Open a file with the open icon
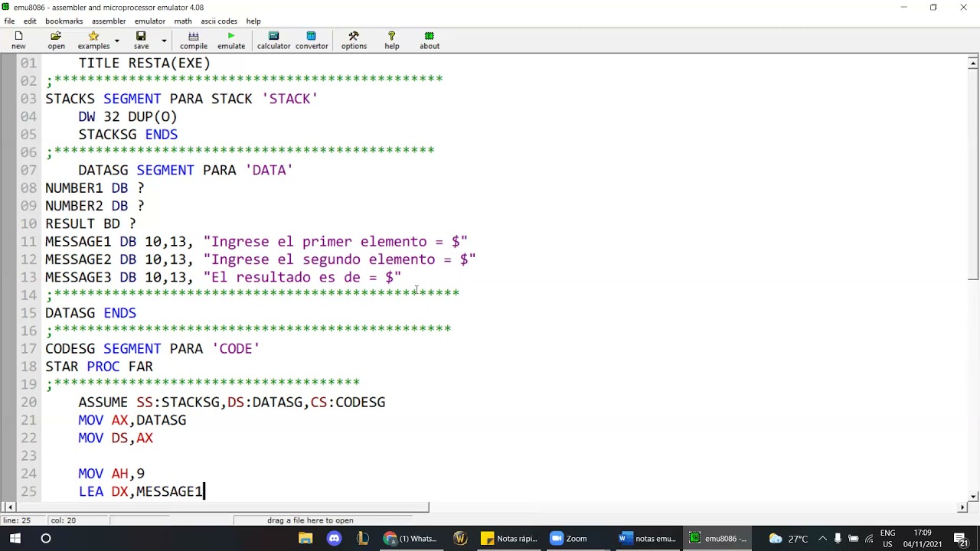980x551 pixels. [x=56, y=41]
